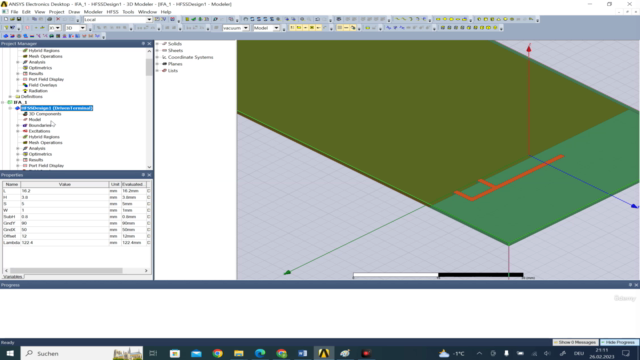
Task: Click the L value cell 16.2
Action: point(64,191)
